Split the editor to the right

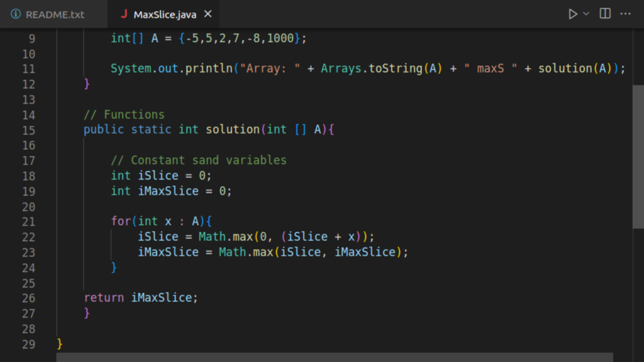click(x=605, y=14)
